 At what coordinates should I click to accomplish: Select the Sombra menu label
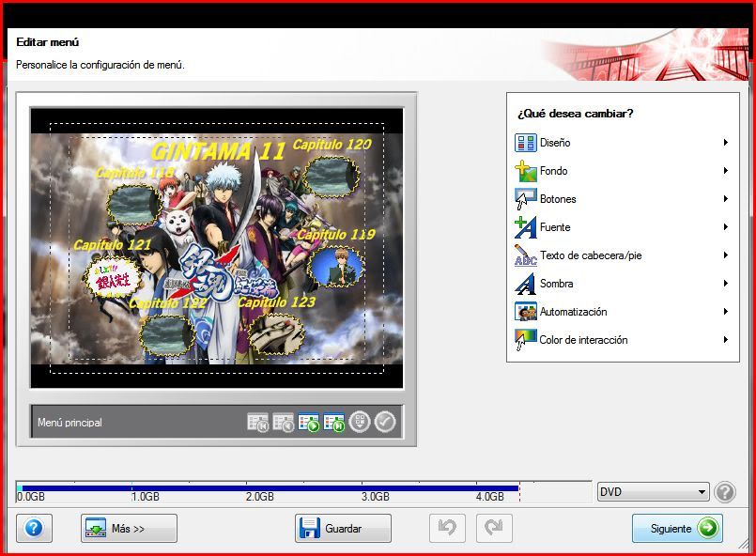pos(556,284)
